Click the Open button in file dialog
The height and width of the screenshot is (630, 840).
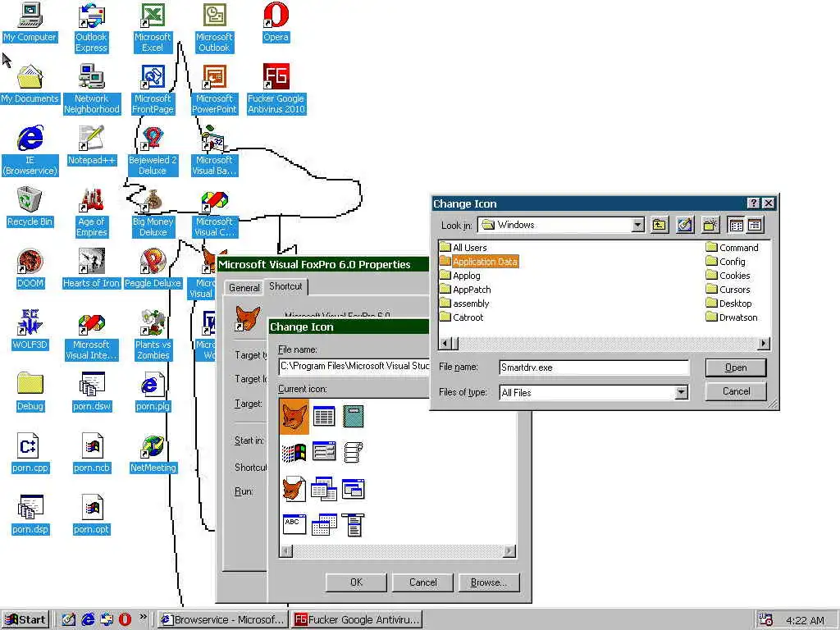tap(736, 367)
